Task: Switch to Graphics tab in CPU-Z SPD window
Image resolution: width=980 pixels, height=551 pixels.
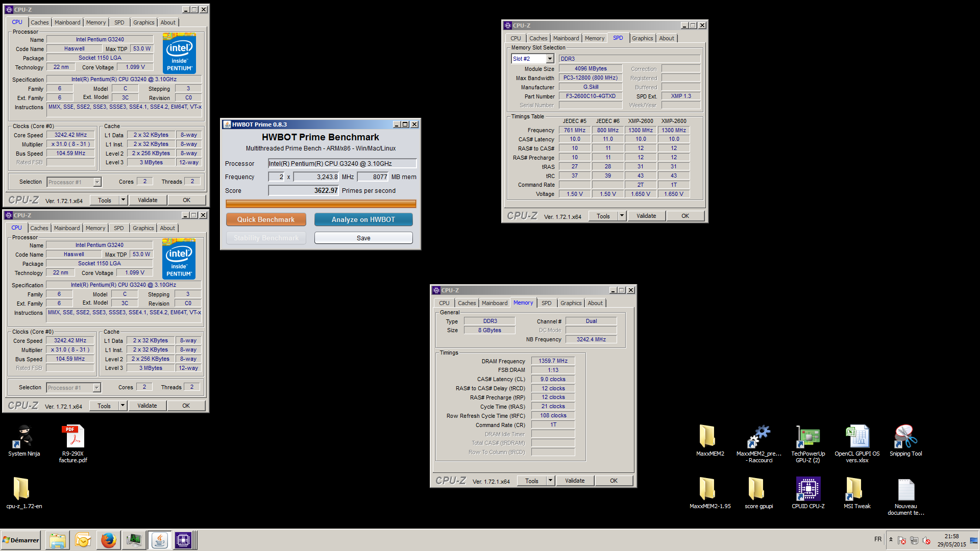Action: 642,38
